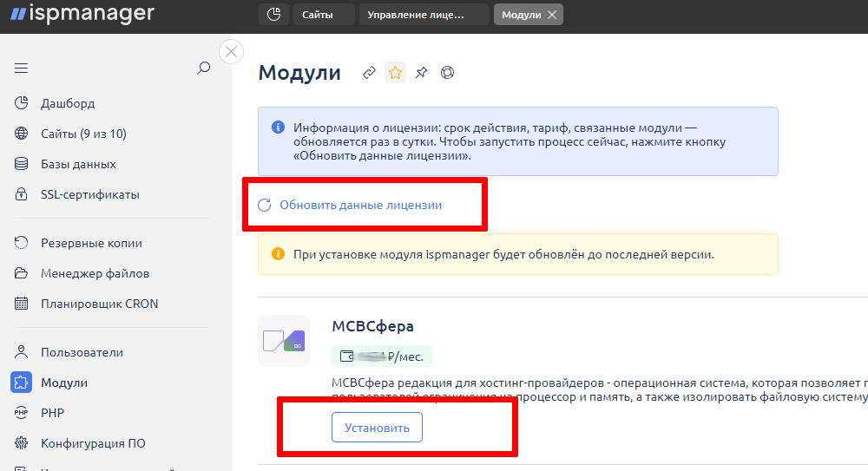Open the hamburger menu in sidebar
Screen dimensions: 868x471
(x=22, y=68)
